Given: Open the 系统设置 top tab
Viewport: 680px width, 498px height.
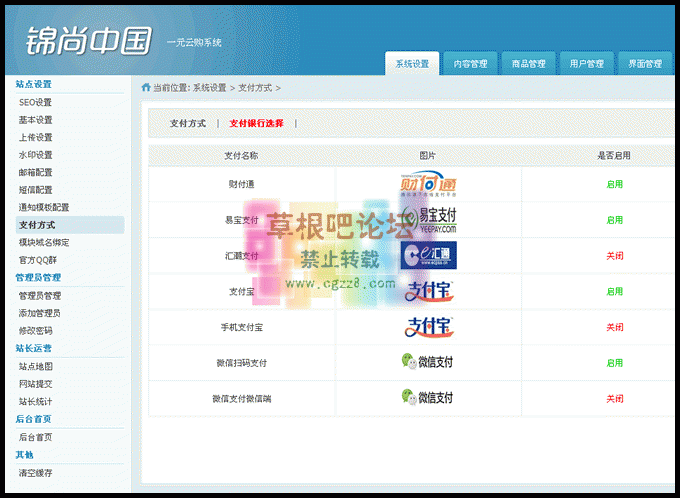Looking at the screenshot, I should coord(412,64).
